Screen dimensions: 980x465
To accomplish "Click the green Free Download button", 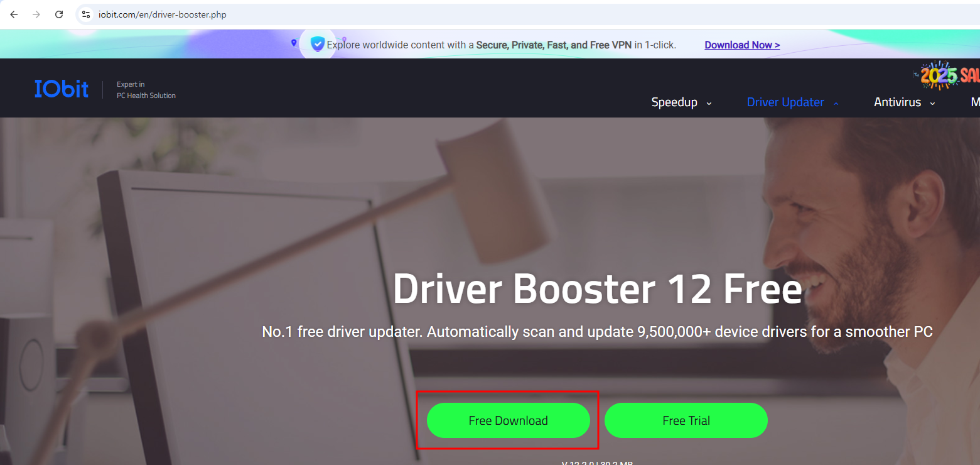I will point(509,420).
